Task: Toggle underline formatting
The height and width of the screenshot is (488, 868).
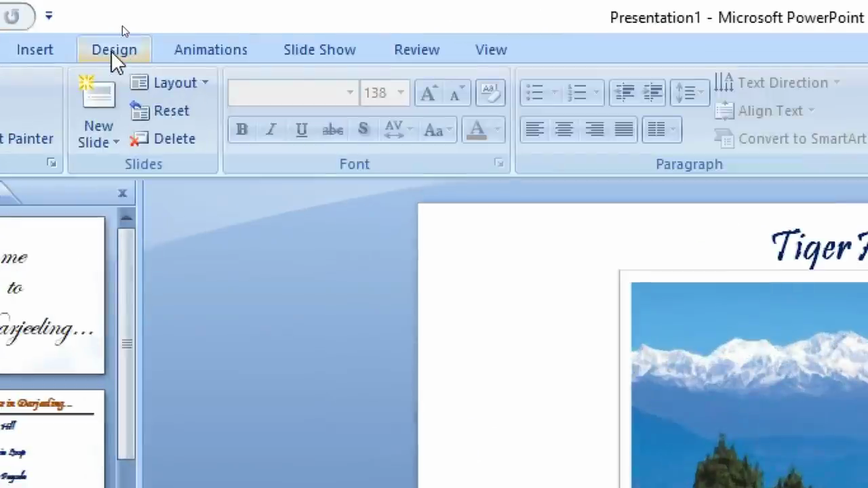Action: (x=301, y=129)
